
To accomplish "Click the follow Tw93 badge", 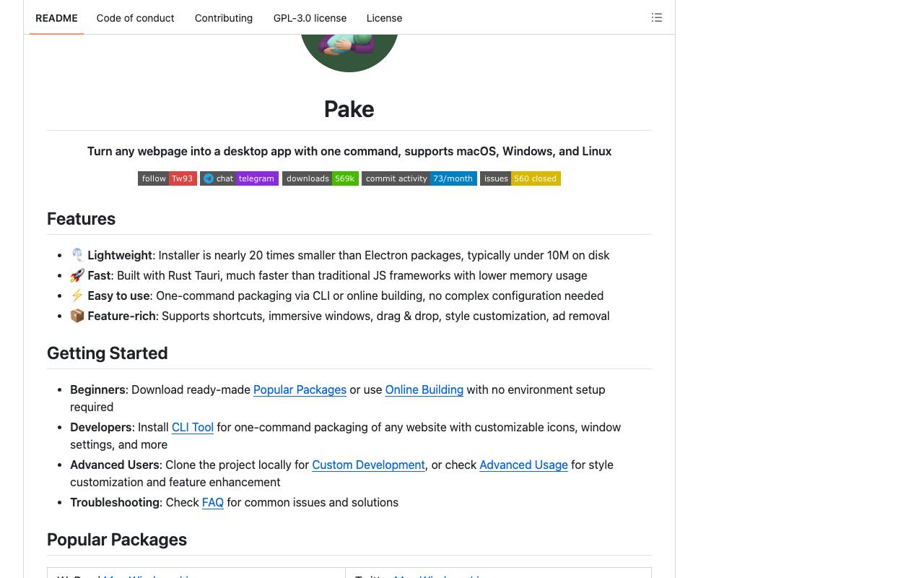I will [x=167, y=178].
